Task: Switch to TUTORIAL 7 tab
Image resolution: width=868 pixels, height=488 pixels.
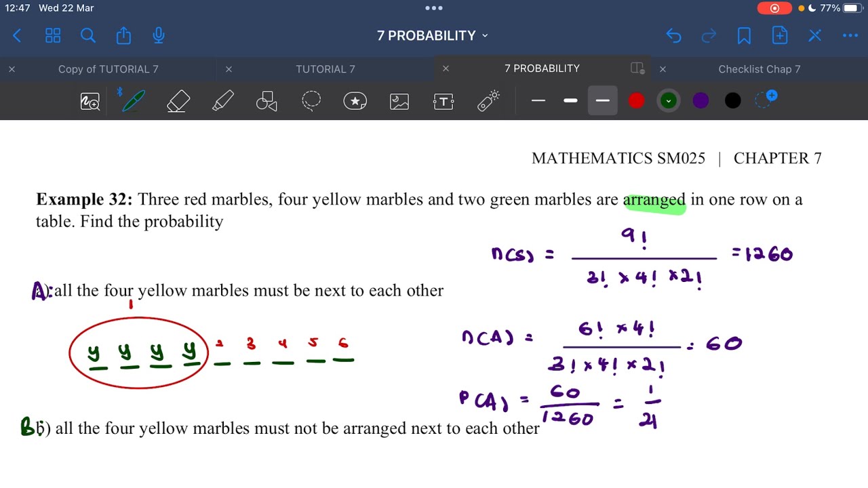Action: pyautogui.click(x=325, y=69)
